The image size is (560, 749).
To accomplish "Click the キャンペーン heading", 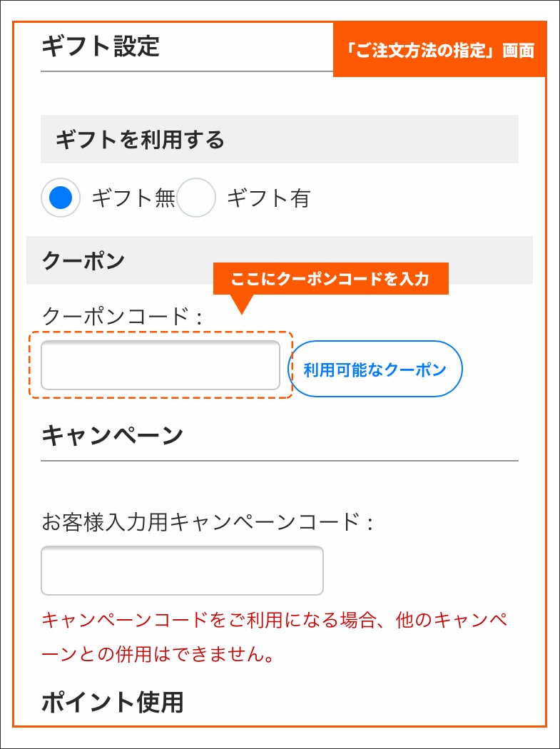I will click(113, 434).
